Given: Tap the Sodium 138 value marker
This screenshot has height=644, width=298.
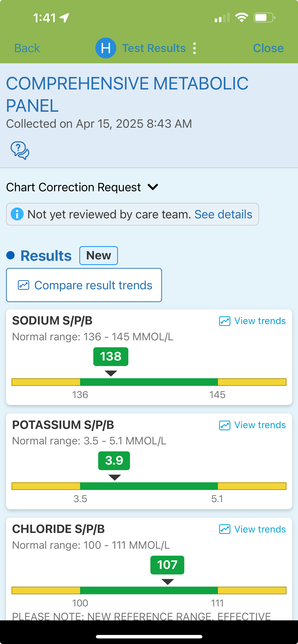Looking at the screenshot, I should click(111, 357).
